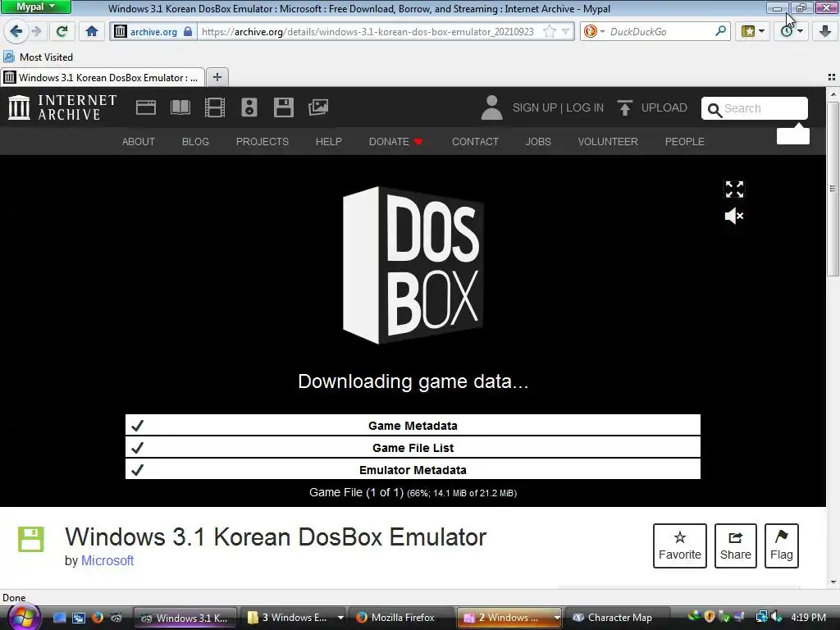The width and height of the screenshot is (840, 630).
Task: Open the URL bar history dropdown arrow
Action: coord(565,32)
